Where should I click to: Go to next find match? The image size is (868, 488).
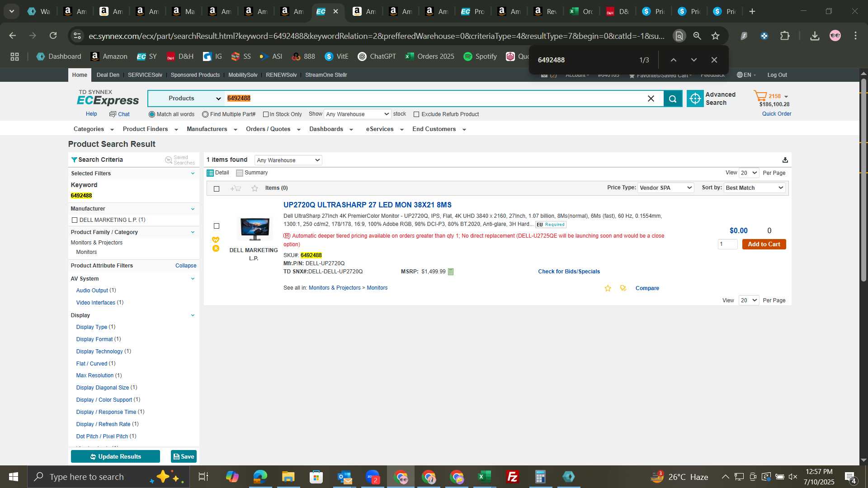point(694,60)
